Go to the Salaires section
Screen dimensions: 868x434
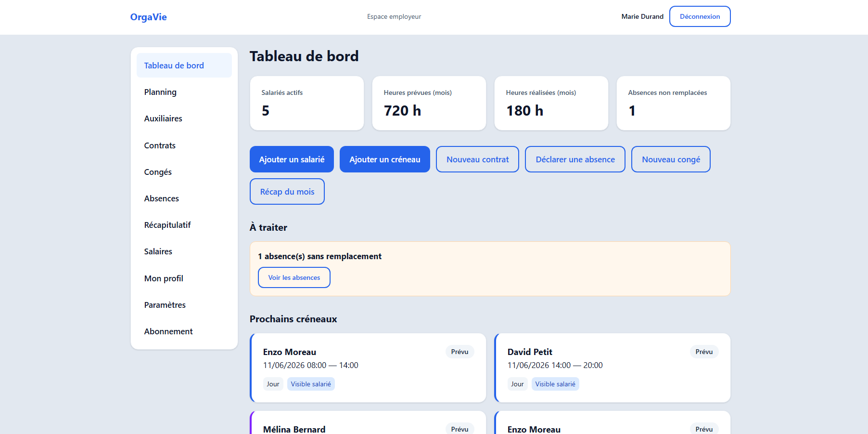(184, 251)
